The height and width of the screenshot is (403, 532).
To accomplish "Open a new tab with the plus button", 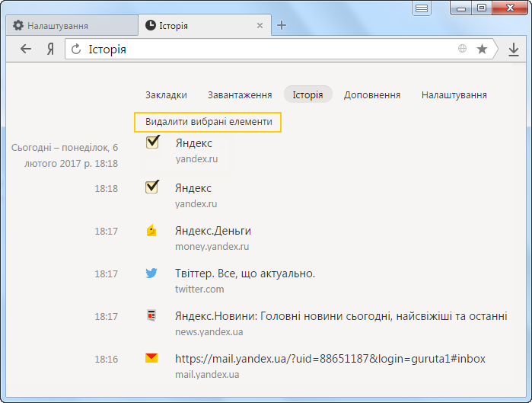I will (x=282, y=25).
